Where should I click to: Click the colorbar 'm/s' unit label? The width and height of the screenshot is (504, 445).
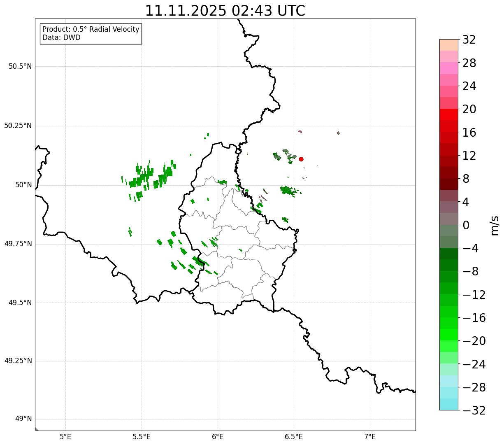click(495, 225)
